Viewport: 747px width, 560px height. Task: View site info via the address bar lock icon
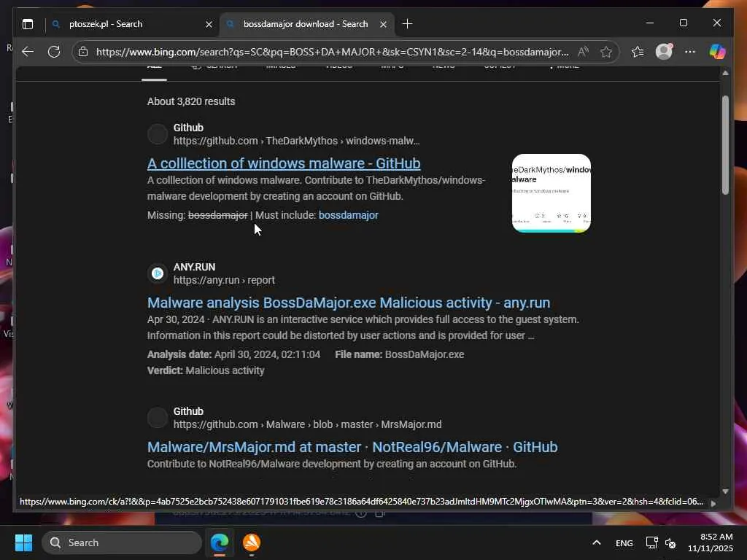click(x=83, y=52)
